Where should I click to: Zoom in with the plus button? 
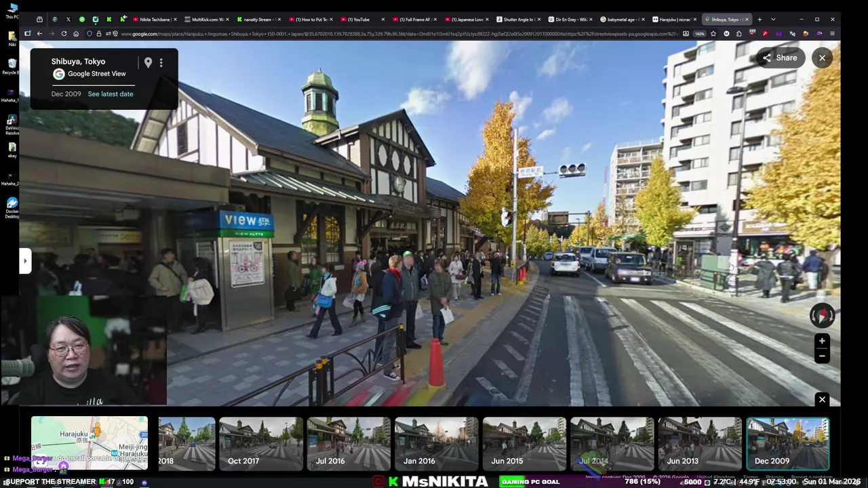822,341
